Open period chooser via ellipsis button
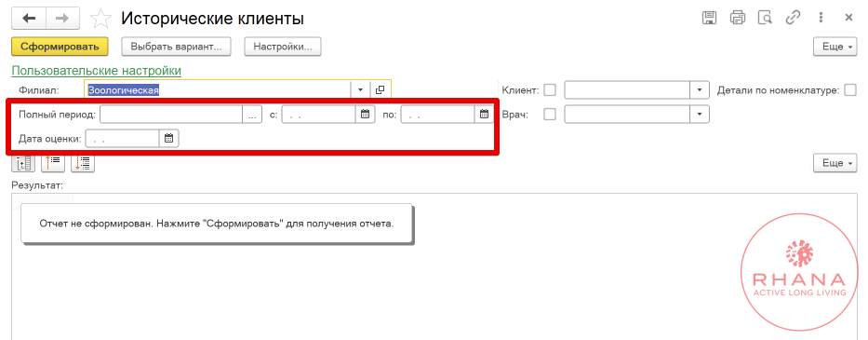The image size is (868, 340). [x=252, y=115]
